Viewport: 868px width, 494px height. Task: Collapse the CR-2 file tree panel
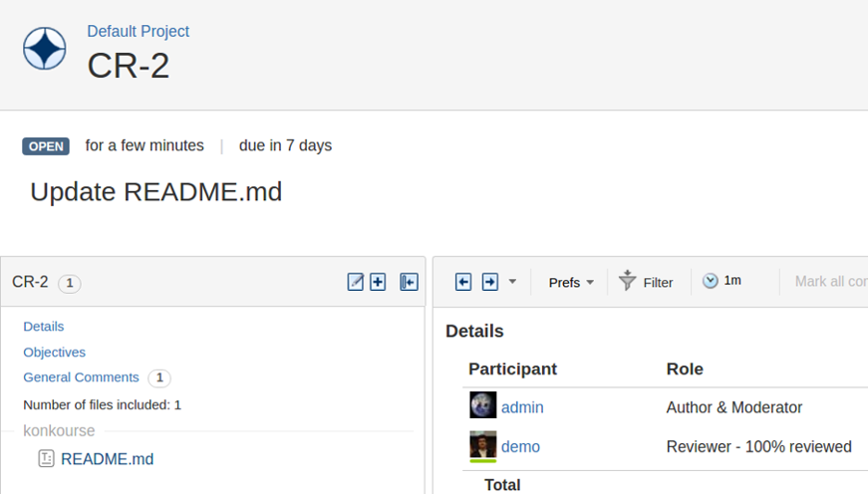(x=409, y=282)
